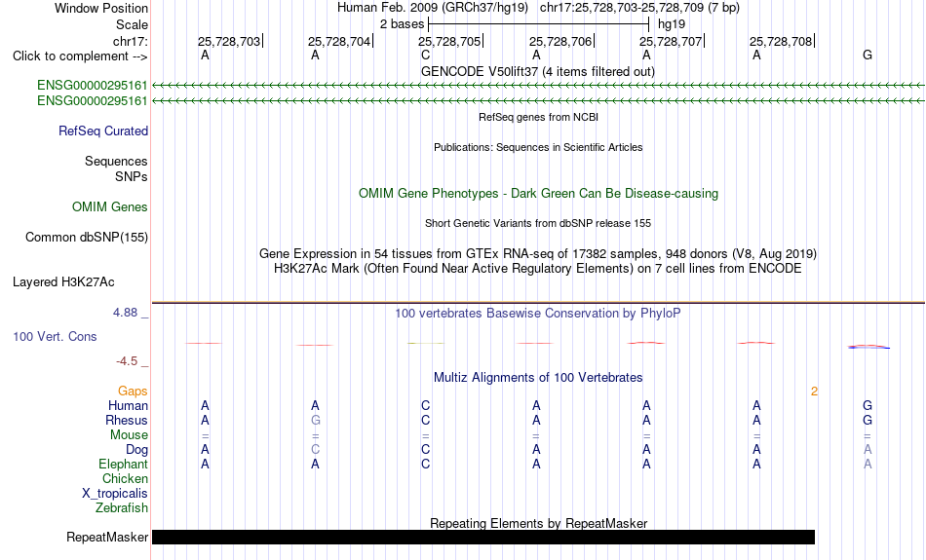Click 'Repeating Elements by RepeatMasker' title
This screenshot has width=926, height=560.
(x=539, y=523)
